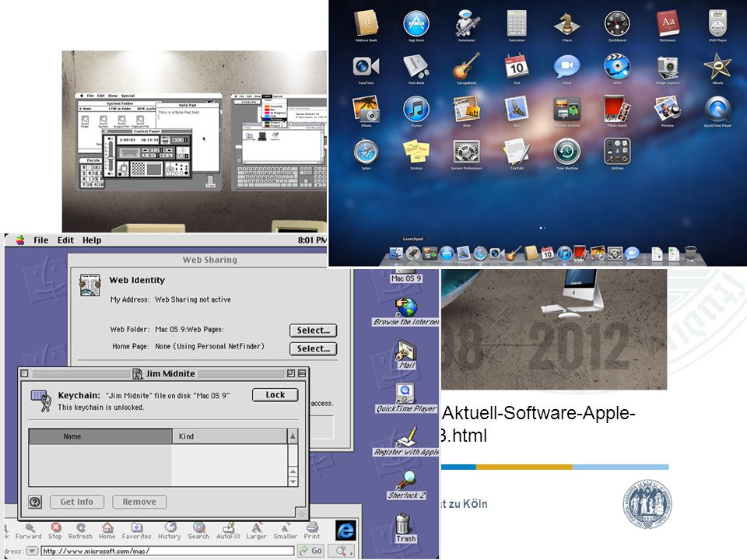Open iPhoto in Launchpad grid

click(366, 109)
